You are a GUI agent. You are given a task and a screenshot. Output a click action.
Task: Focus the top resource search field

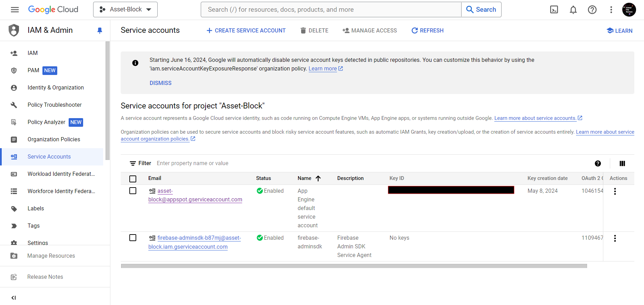point(331,10)
